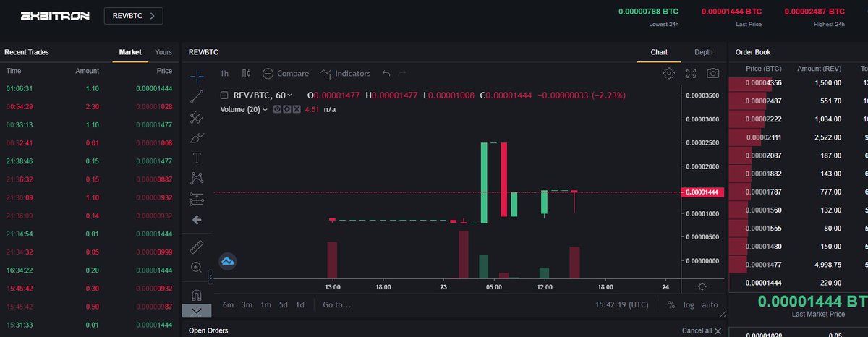The width and height of the screenshot is (868, 337).
Task: Switch to the Market trades tab
Action: [130, 52]
